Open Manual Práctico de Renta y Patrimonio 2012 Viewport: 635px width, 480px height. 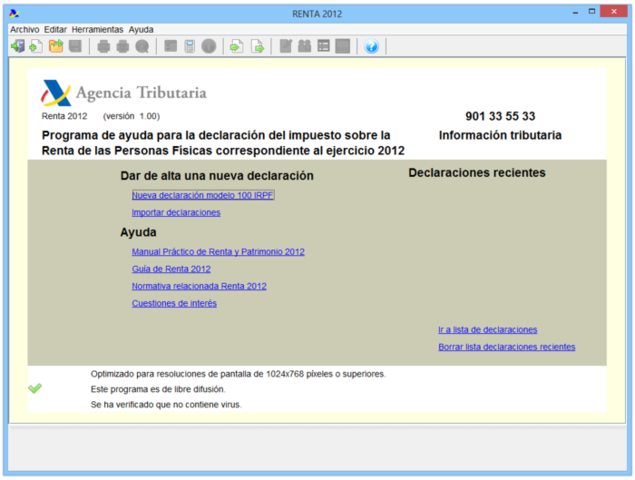tap(218, 252)
